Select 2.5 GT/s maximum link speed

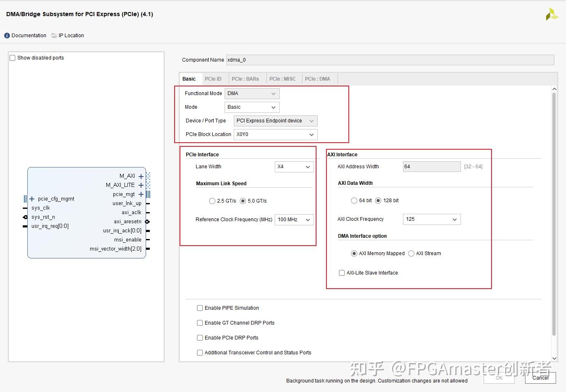pyautogui.click(x=212, y=201)
